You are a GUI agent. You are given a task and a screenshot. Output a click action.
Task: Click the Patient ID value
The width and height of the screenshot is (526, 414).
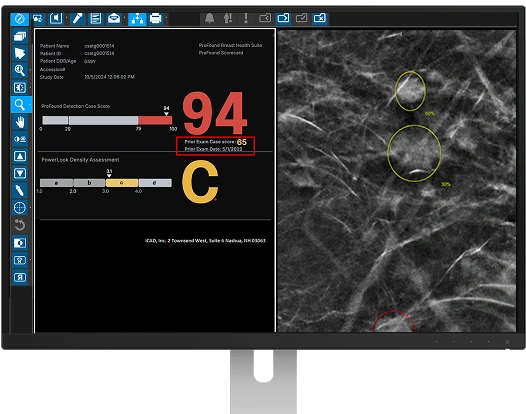tap(99, 53)
